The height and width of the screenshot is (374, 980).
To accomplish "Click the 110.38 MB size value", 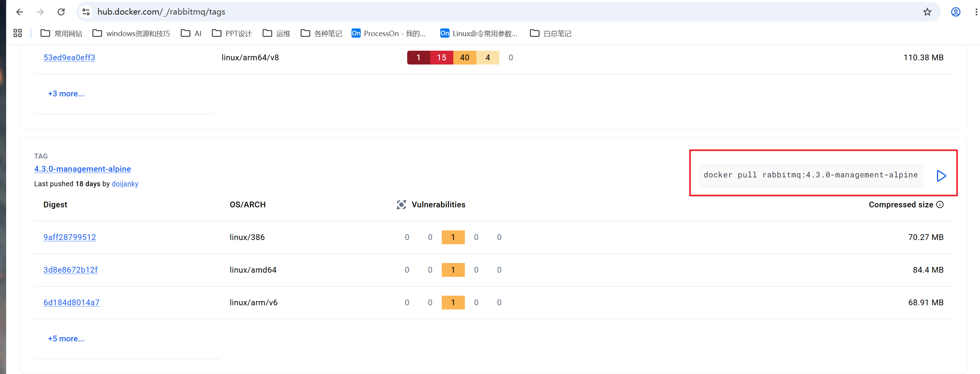I will point(924,58).
